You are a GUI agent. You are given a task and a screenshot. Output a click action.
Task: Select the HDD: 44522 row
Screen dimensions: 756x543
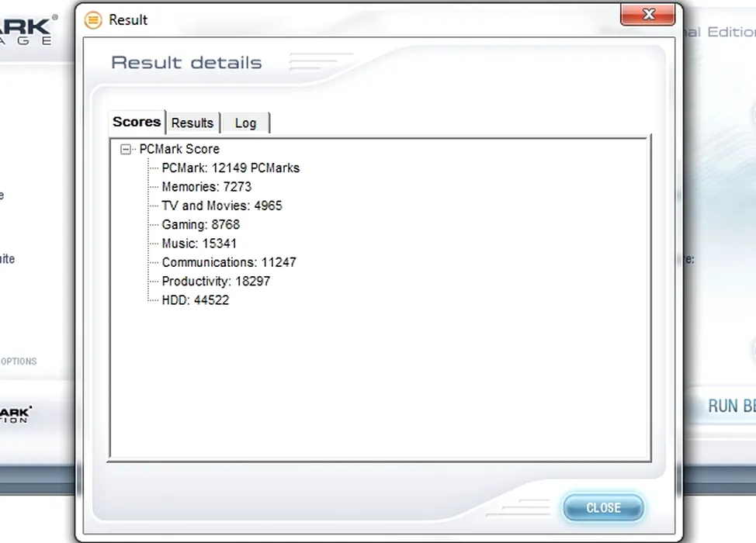point(196,300)
